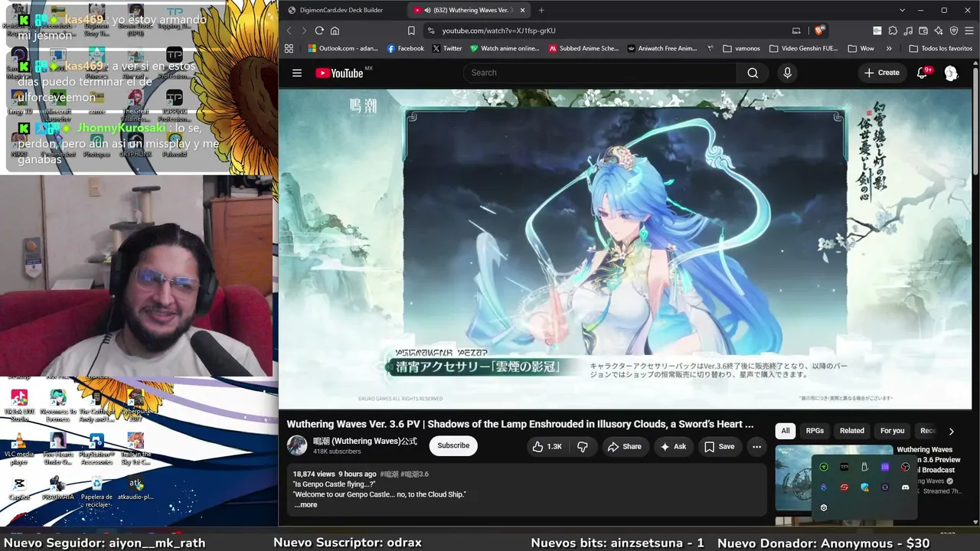Expand the Todos los favoritos folder

pos(940,48)
